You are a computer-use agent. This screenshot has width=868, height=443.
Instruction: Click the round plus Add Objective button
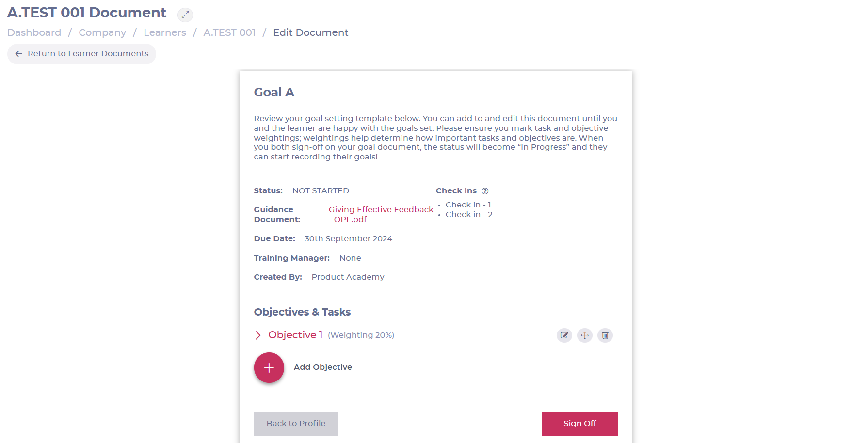[x=269, y=368]
